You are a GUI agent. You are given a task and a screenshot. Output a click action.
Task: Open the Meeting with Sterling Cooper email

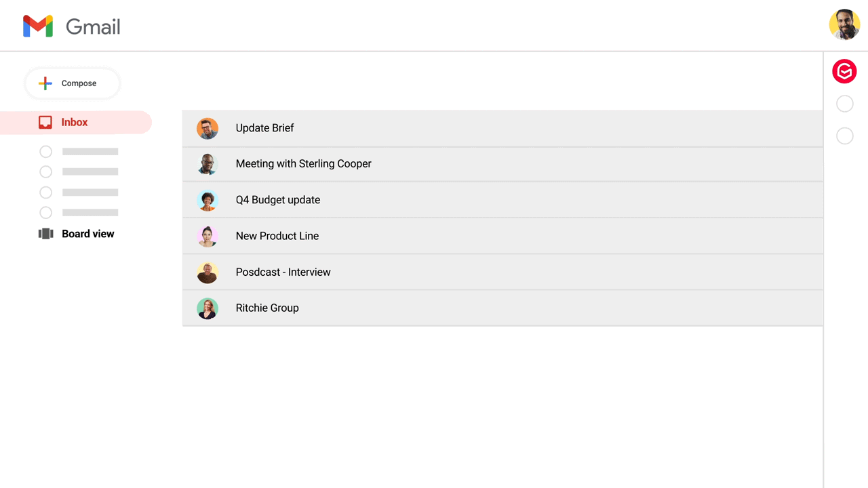tap(303, 164)
